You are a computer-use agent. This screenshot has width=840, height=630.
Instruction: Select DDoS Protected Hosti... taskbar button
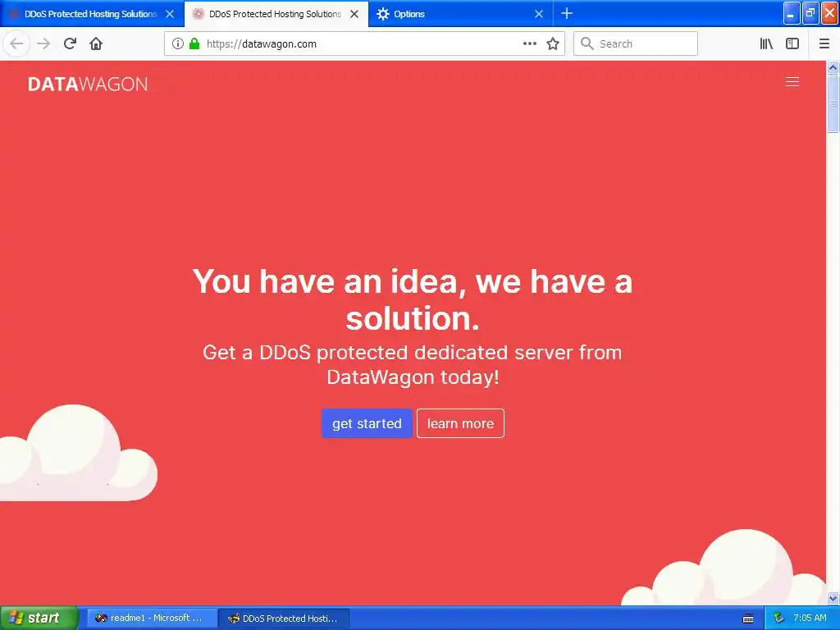[283, 619]
